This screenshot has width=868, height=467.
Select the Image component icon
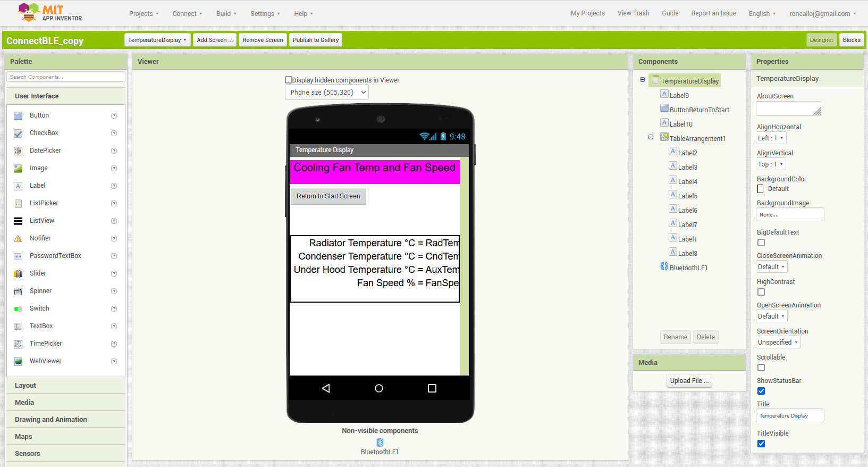point(18,168)
